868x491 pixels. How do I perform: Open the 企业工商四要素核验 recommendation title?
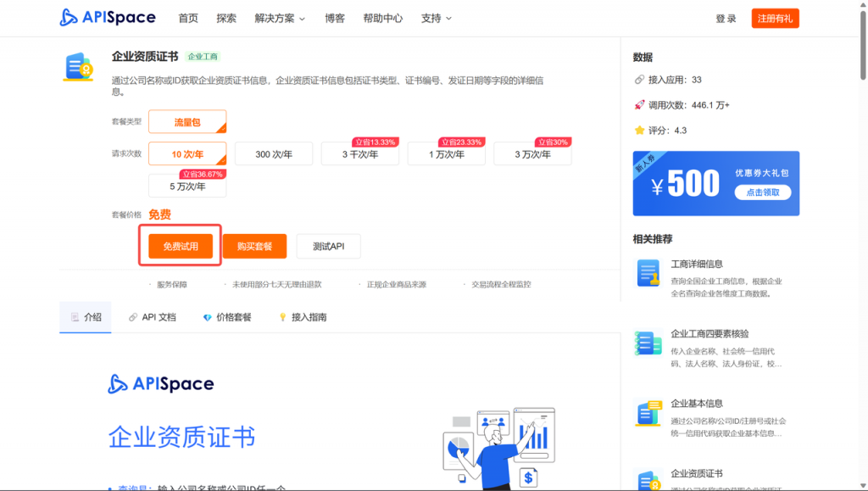tap(709, 334)
